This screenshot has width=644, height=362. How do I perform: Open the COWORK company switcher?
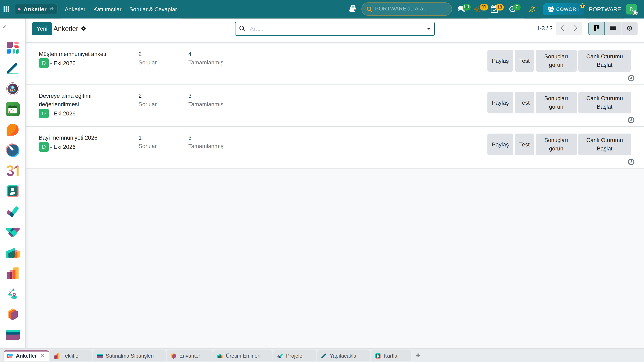(563, 9)
